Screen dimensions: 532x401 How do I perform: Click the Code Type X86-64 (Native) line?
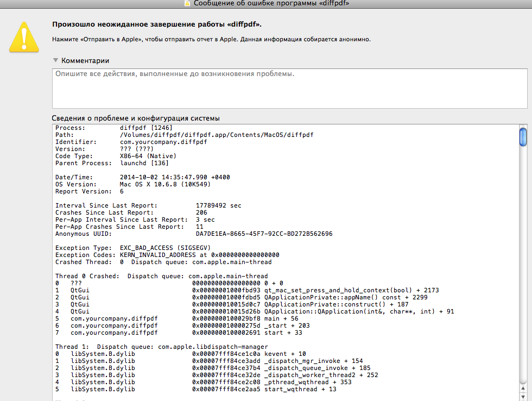116,156
